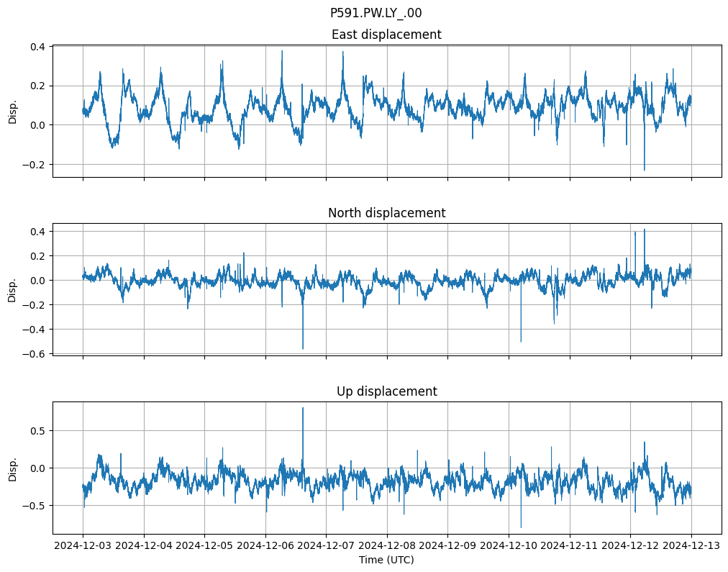Viewport: 728px width, 572px height.
Task: Click the 2024-12-05 date tick label
Action: (204, 546)
